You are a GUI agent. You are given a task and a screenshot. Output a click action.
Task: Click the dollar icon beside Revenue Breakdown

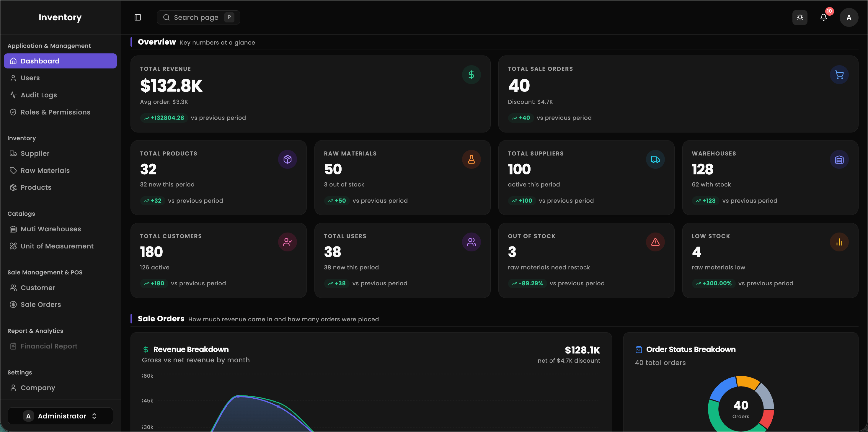click(146, 349)
